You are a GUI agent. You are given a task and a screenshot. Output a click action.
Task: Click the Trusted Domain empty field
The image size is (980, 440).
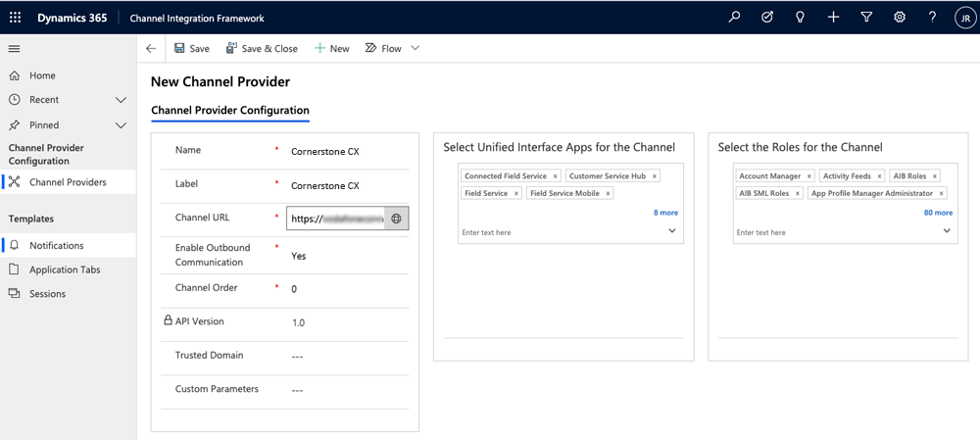[x=298, y=357]
